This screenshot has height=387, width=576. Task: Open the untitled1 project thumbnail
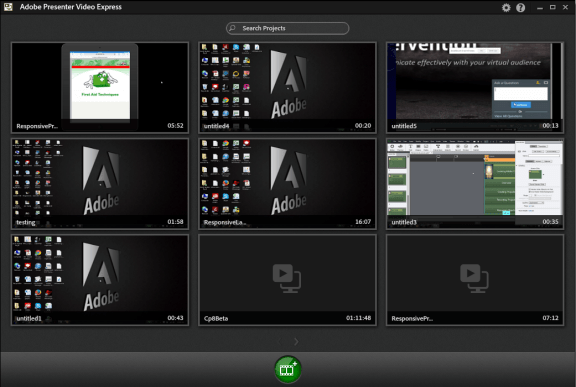[x=100, y=280]
